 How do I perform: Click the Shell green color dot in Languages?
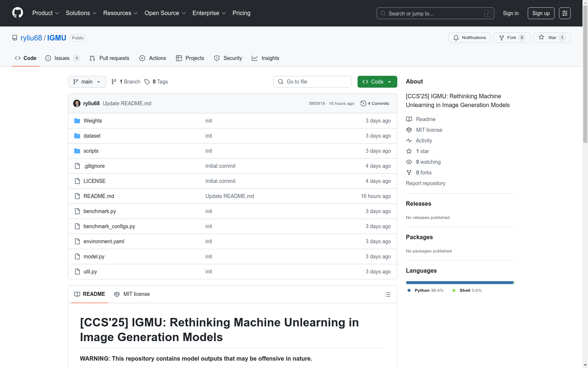point(454,290)
